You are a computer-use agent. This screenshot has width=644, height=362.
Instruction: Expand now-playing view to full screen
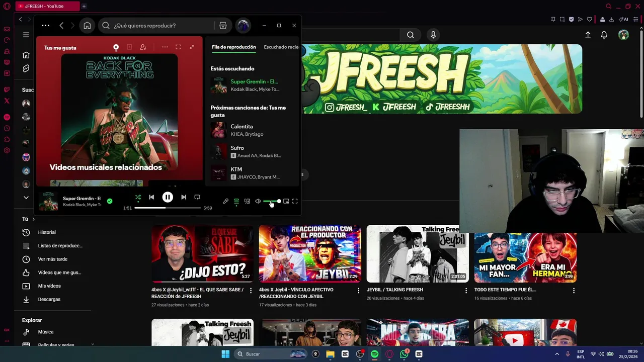coord(178,47)
